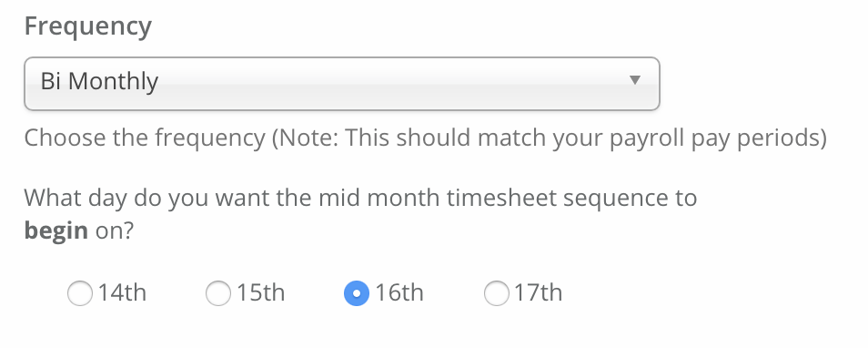Click the mid month timesheet sequence question
Image resolution: width=868 pixels, height=348 pixels.
click(x=360, y=214)
